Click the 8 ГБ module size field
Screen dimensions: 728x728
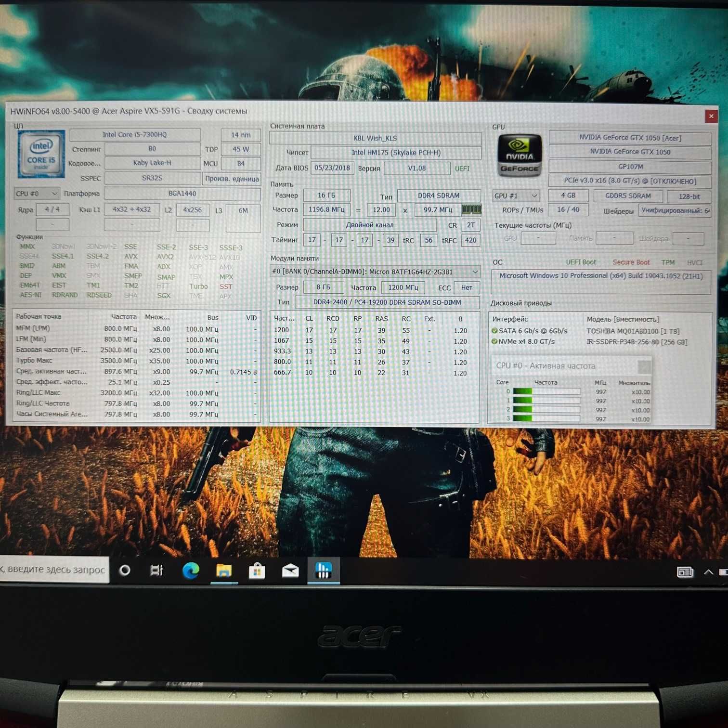point(324,287)
